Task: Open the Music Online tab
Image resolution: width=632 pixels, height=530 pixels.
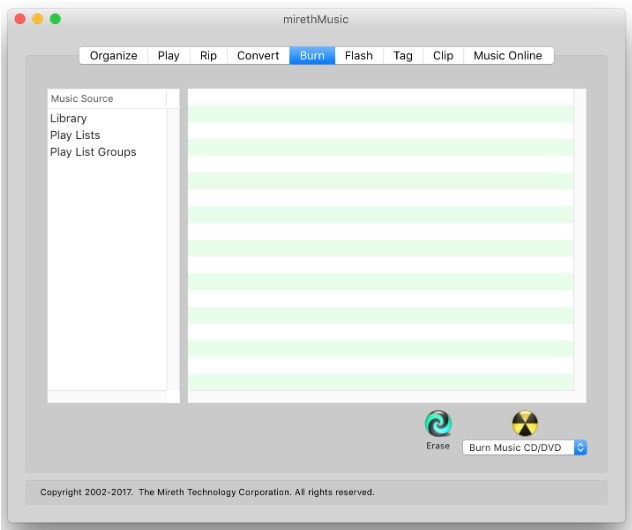Action: tap(508, 56)
